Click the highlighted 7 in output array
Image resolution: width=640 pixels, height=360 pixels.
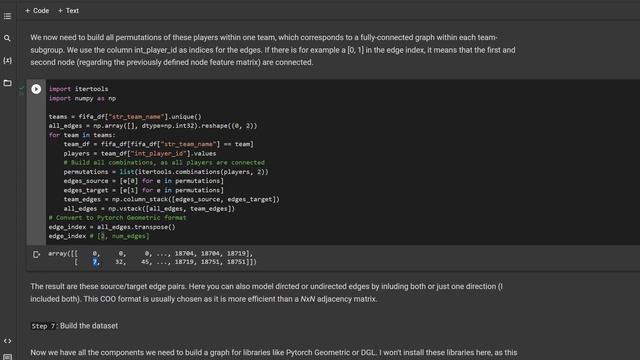click(95, 262)
